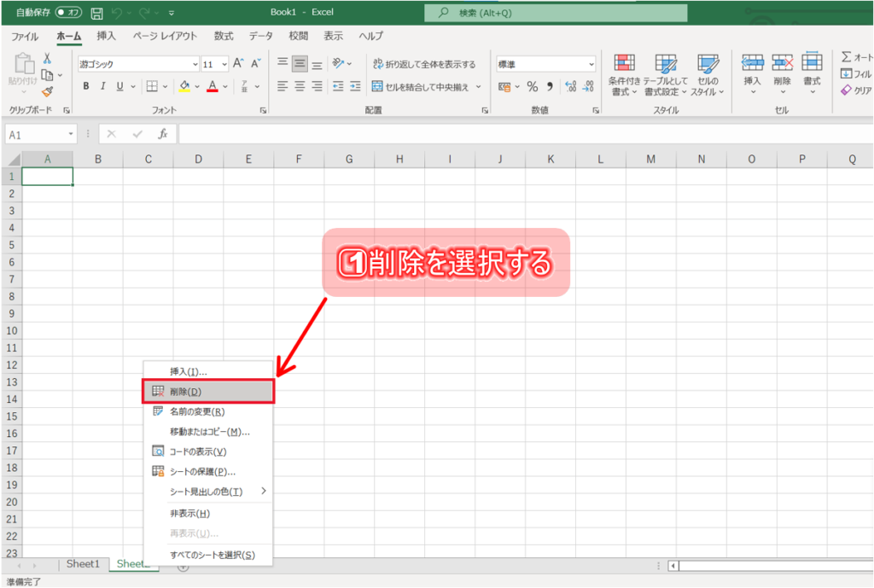The height and width of the screenshot is (588, 874).
Task: Click the save floppy disk icon
Action: point(96,14)
